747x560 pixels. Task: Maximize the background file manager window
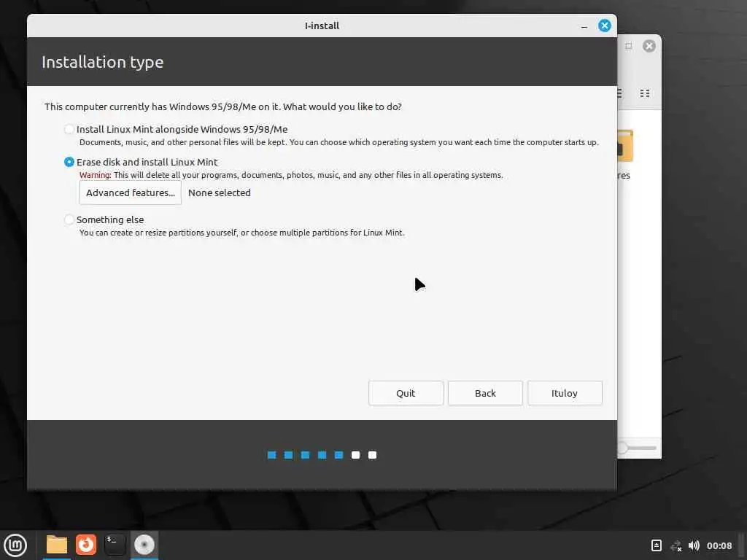pos(629,46)
